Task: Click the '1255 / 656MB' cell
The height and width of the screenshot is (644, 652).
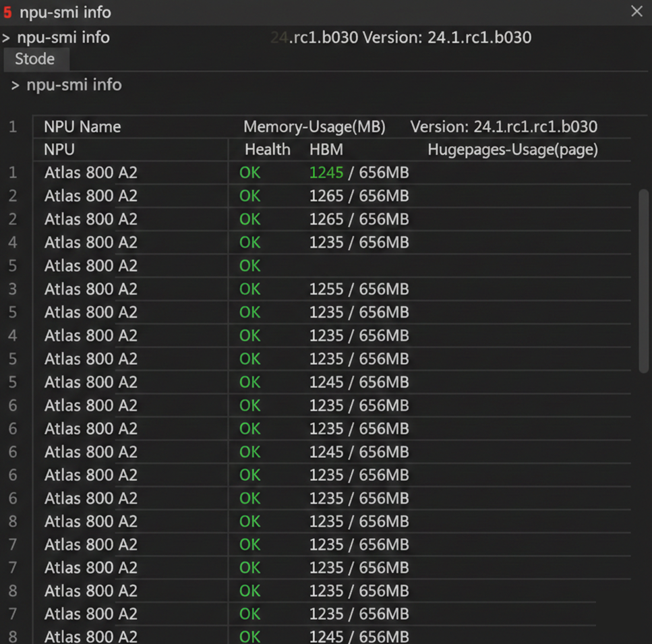Action: click(359, 289)
